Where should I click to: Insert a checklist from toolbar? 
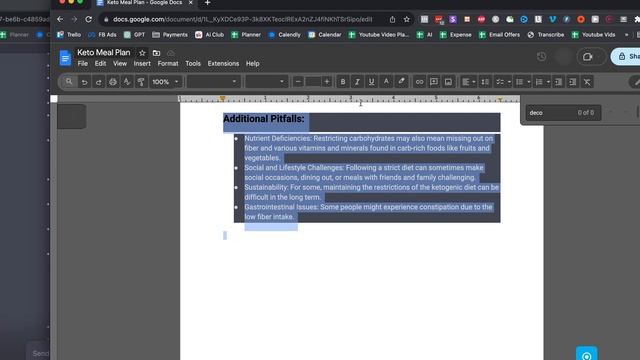tap(500, 82)
